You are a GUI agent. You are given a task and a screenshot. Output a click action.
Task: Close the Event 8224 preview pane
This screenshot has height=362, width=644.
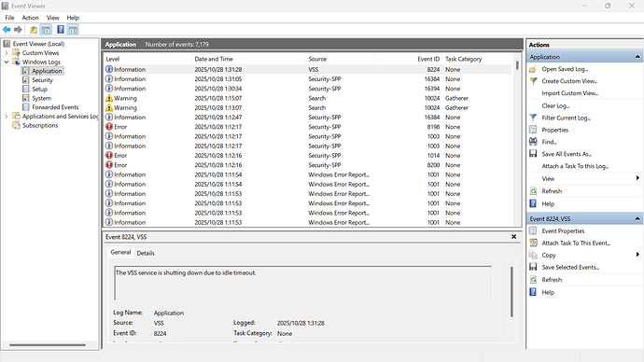[514, 237]
